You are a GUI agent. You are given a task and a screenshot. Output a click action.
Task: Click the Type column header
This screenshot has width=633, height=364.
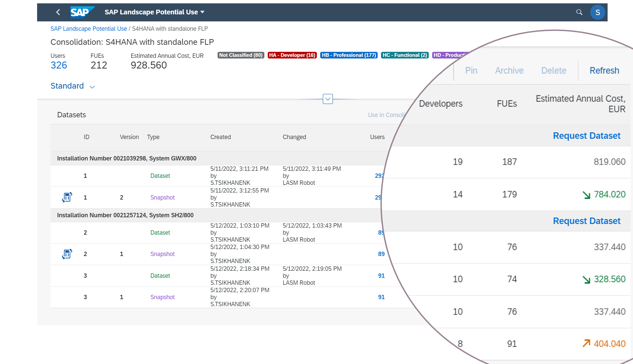pyautogui.click(x=153, y=137)
